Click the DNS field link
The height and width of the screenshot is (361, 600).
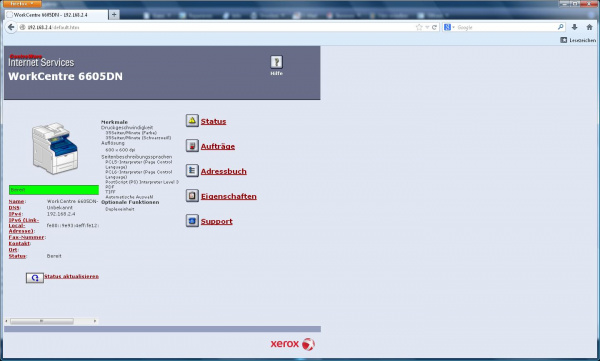point(14,207)
